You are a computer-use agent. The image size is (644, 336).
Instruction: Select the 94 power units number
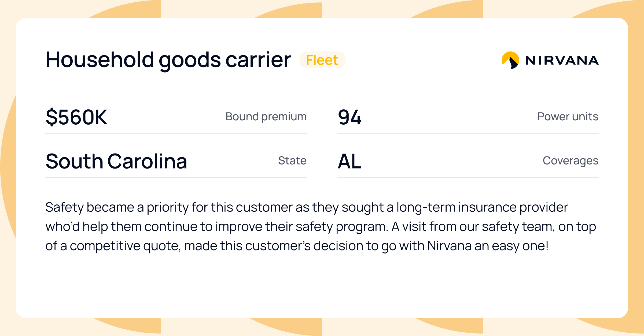pos(349,117)
